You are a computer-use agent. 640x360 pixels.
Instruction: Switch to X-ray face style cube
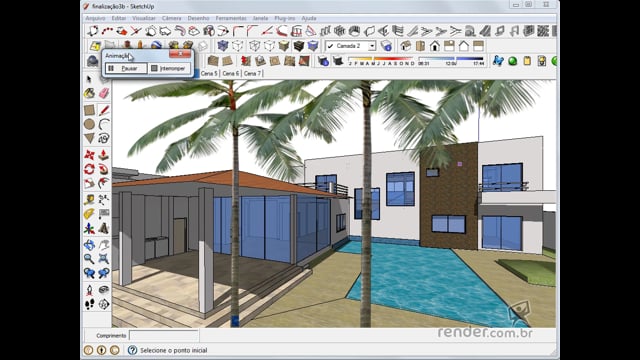click(222, 46)
